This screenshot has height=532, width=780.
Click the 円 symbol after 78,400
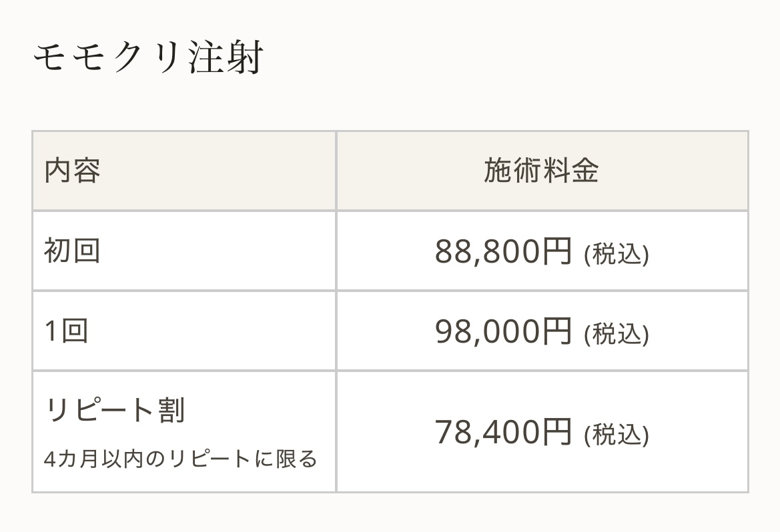556,431
